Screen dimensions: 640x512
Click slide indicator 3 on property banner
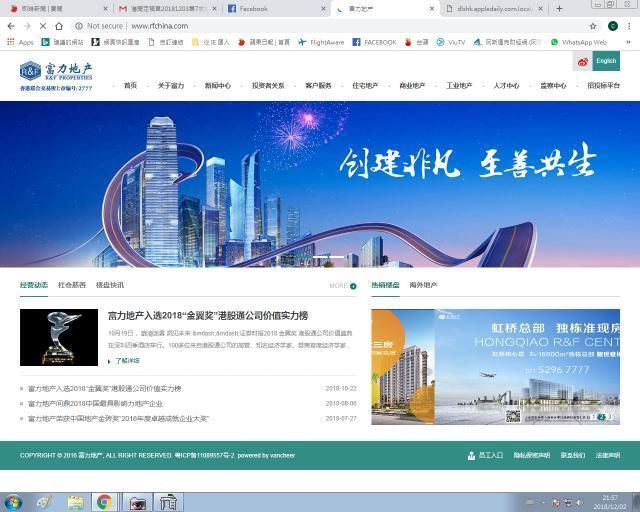[x=609, y=417]
